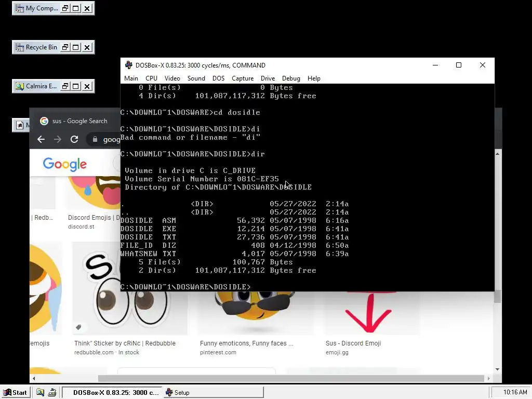Open the Sound menu in DOSBox-X
This screenshot has width=532, height=399.
(196, 78)
